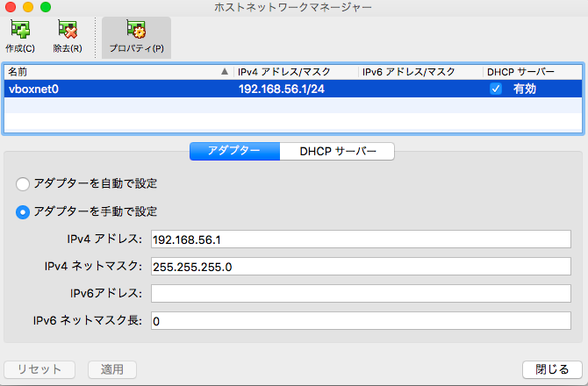
Task: Switch to the アダプター tab
Action: tap(234, 151)
